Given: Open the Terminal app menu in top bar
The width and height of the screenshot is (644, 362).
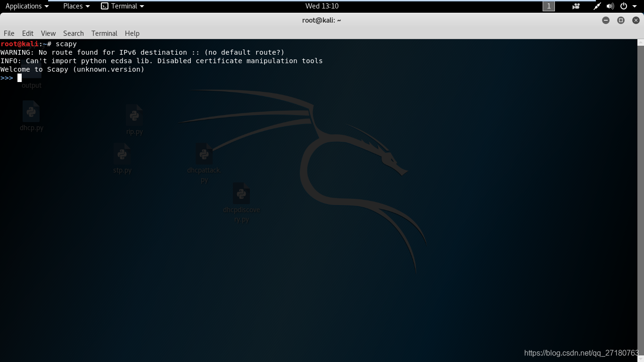Looking at the screenshot, I should [123, 6].
